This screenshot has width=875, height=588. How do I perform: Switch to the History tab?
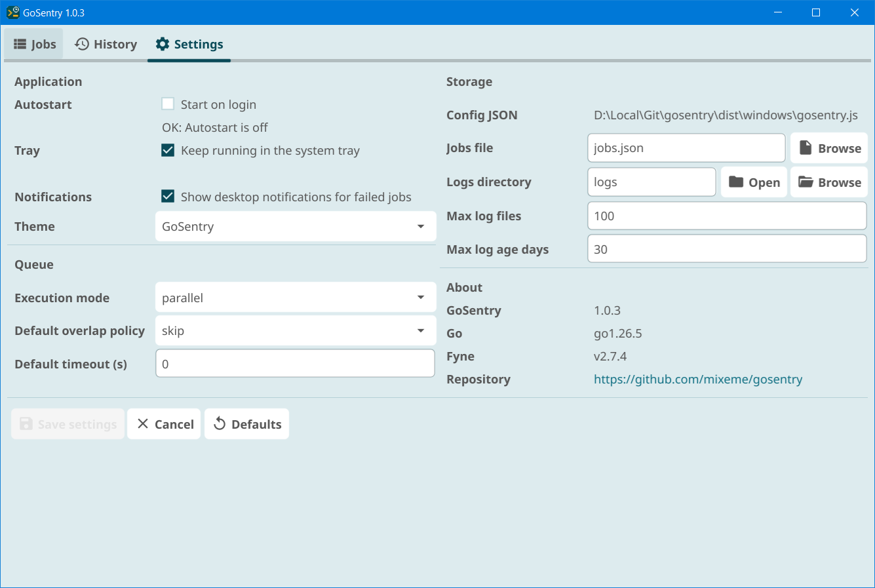(106, 44)
